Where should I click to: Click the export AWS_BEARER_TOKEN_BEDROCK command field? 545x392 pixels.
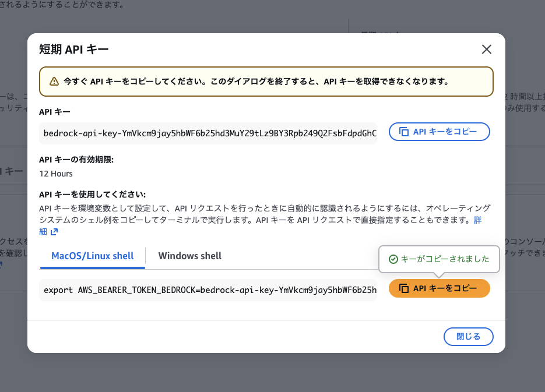(208, 290)
